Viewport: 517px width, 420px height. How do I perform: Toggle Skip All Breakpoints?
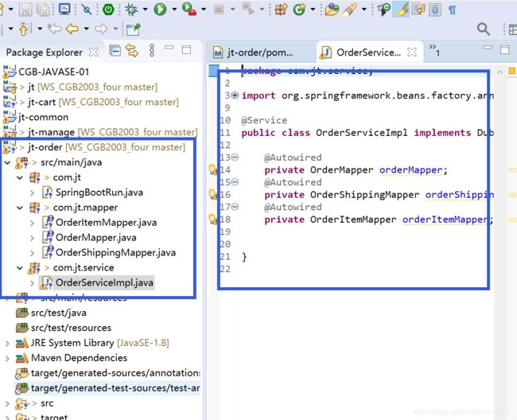[87, 10]
